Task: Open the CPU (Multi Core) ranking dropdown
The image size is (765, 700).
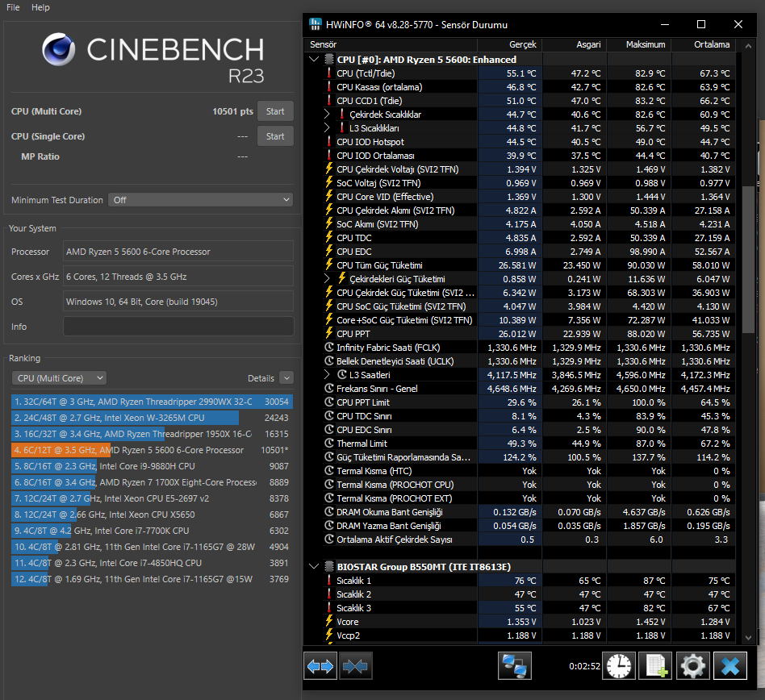Action: (59, 378)
